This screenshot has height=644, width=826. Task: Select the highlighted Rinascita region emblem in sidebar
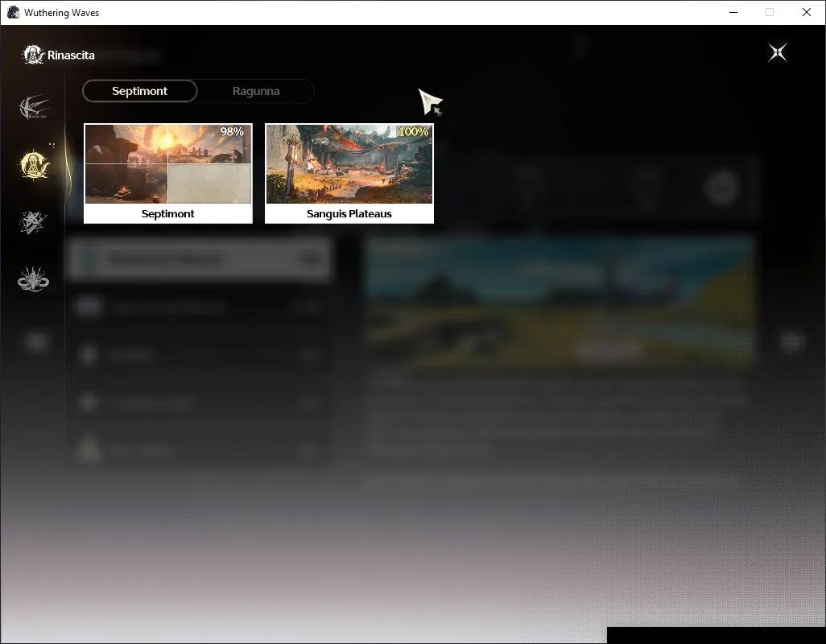click(35, 165)
